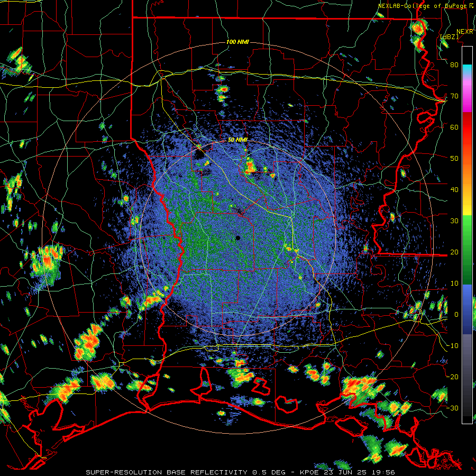Click the 10 value on the dBZ scale
Image resolution: width=476 pixels, height=476 pixels.
454,283
